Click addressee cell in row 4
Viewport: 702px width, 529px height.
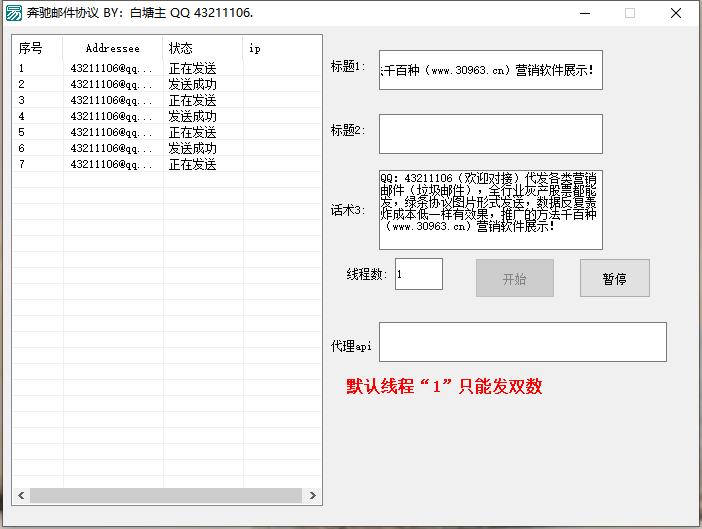coord(111,117)
